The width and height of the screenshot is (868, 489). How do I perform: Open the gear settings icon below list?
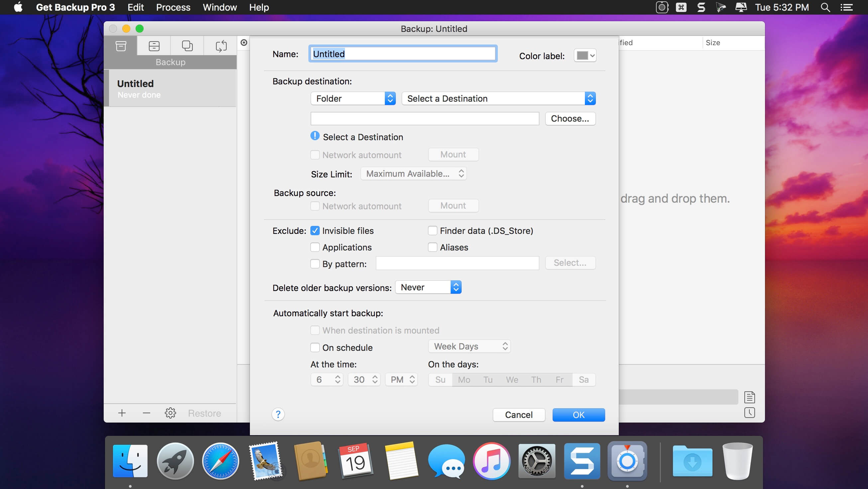(170, 413)
